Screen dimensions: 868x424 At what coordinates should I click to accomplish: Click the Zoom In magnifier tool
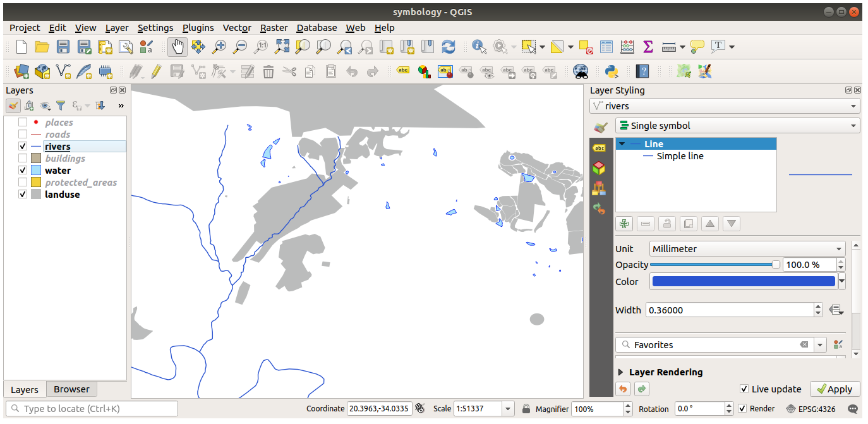click(219, 46)
